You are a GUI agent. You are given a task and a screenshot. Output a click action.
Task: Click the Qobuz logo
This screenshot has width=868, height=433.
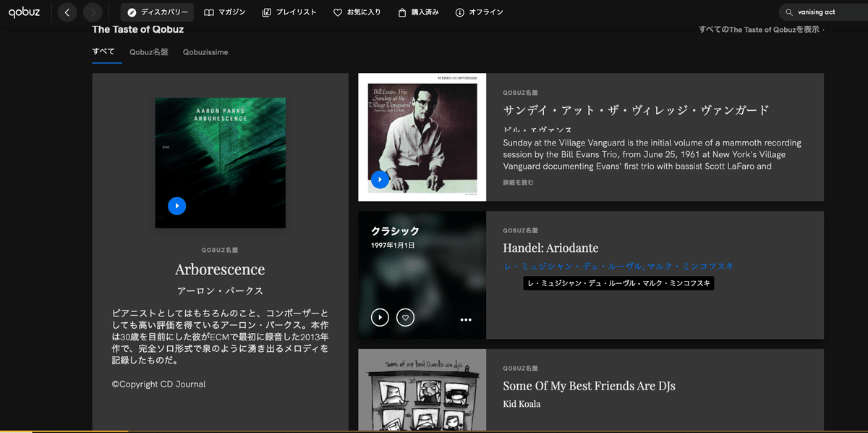click(25, 12)
